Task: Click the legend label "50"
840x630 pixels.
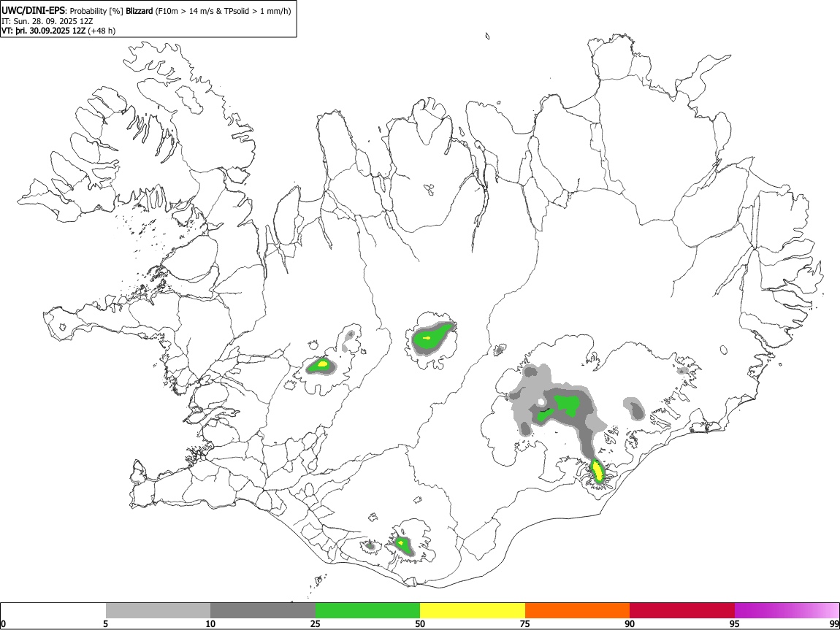Action: coord(420,623)
